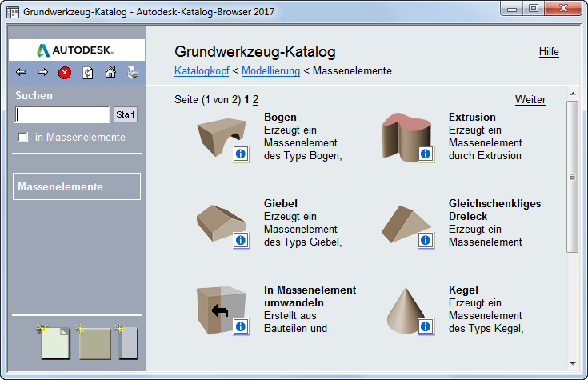
Task: Go back with the left arrow icon
Action: [x=21, y=72]
